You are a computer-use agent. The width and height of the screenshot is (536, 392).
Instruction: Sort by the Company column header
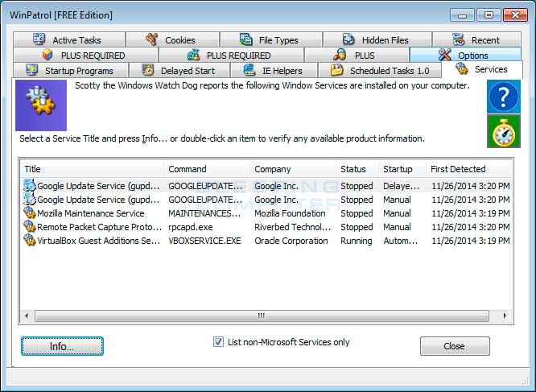coord(293,169)
